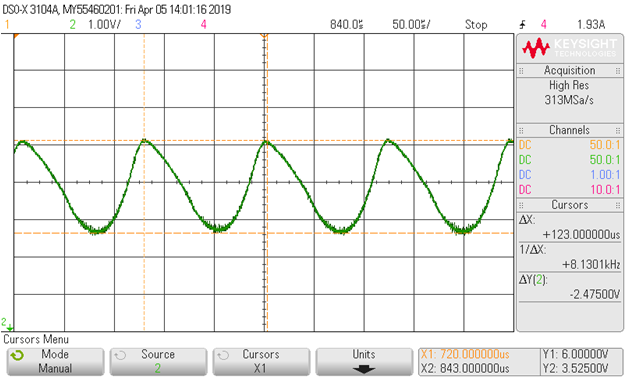This screenshot has width=626, height=378.
Task: Click the green rotary icon on Mode
Action: point(17,355)
